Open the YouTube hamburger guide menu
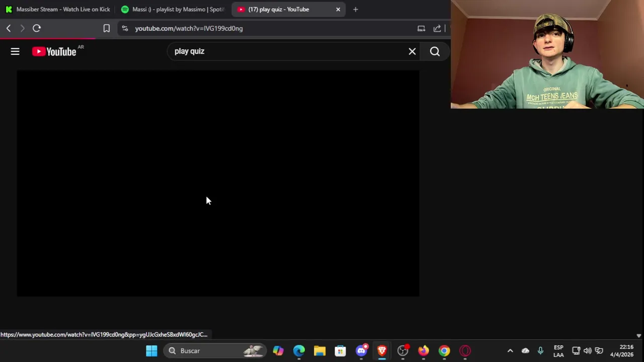Viewport: 644px width, 362px height. pos(15,51)
